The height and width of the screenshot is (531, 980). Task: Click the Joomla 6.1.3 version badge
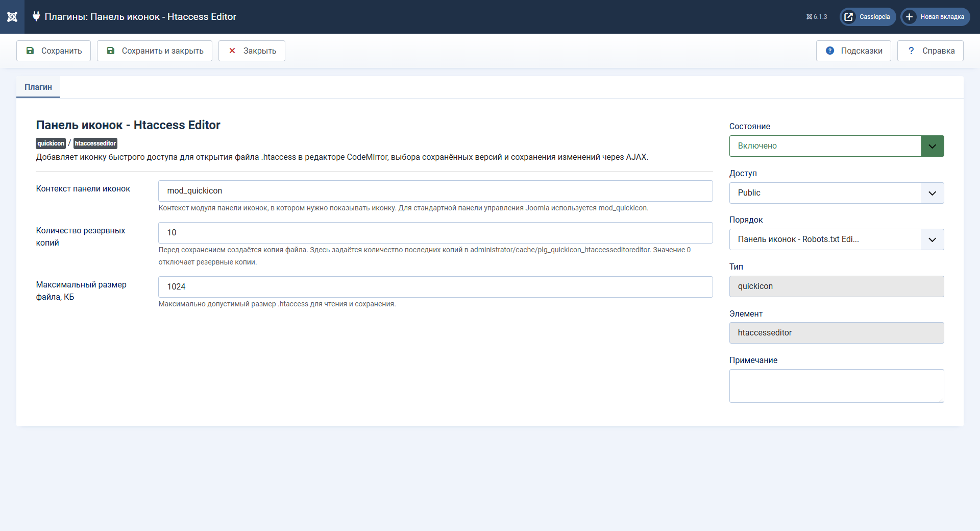817,17
